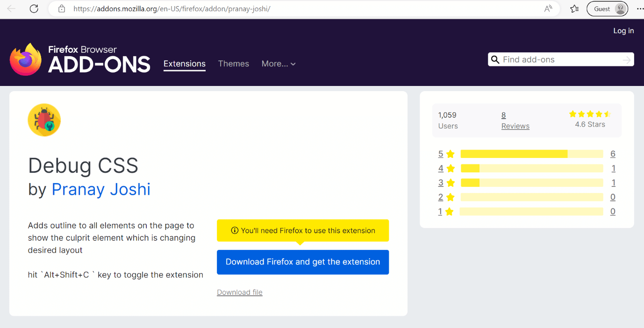Image resolution: width=644 pixels, height=328 pixels.
Task: Click the 3 rating number link
Action: (441, 183)
